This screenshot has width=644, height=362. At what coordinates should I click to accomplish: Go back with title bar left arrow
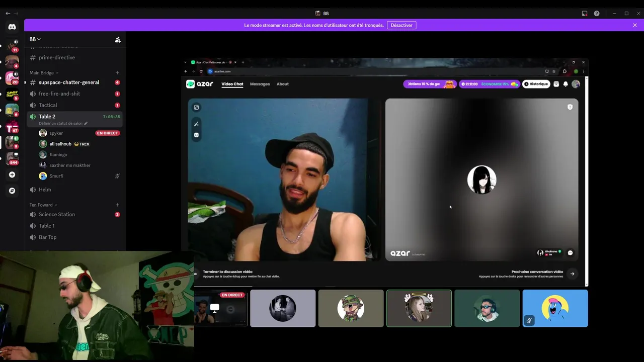(8, 14)
